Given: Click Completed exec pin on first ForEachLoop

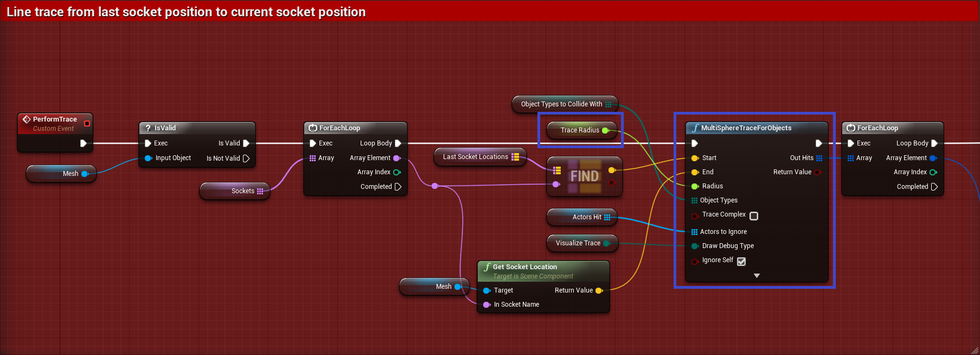Looking at the screenshot, I should pyautogui.click(x=398, y=187).
